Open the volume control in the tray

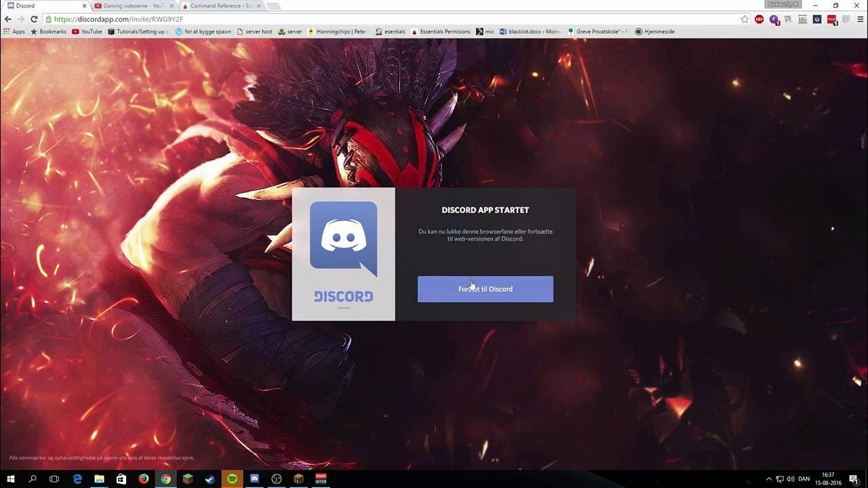(791, 479)
